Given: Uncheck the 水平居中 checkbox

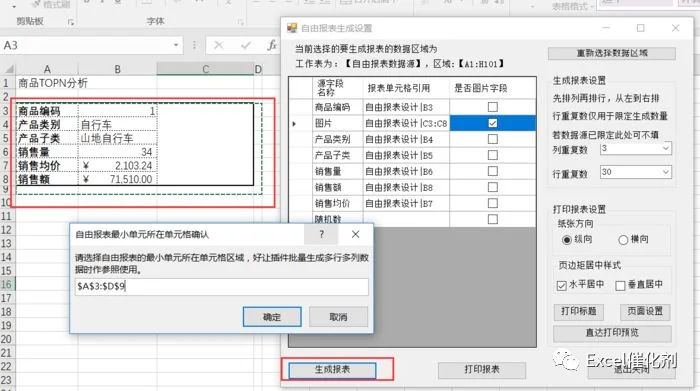Looking at the screenshot, I should 562,285.
